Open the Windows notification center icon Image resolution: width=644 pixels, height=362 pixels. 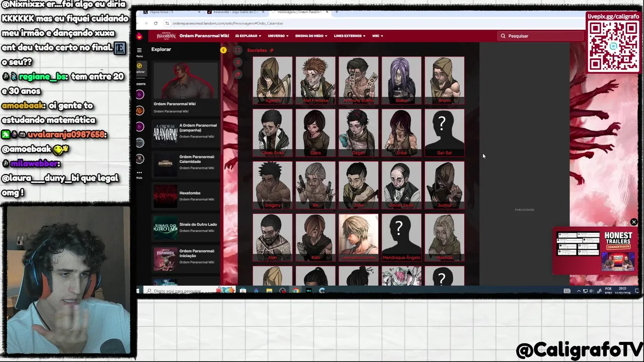(x=636, y=291)
